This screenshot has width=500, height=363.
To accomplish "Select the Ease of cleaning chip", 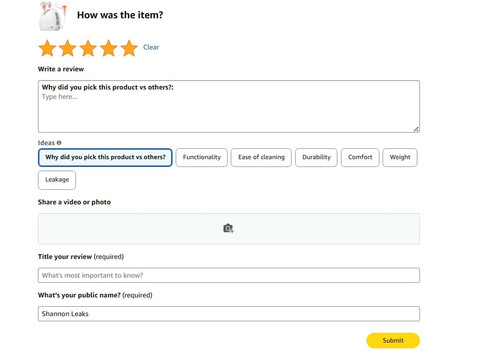I will tap(261, 157).
